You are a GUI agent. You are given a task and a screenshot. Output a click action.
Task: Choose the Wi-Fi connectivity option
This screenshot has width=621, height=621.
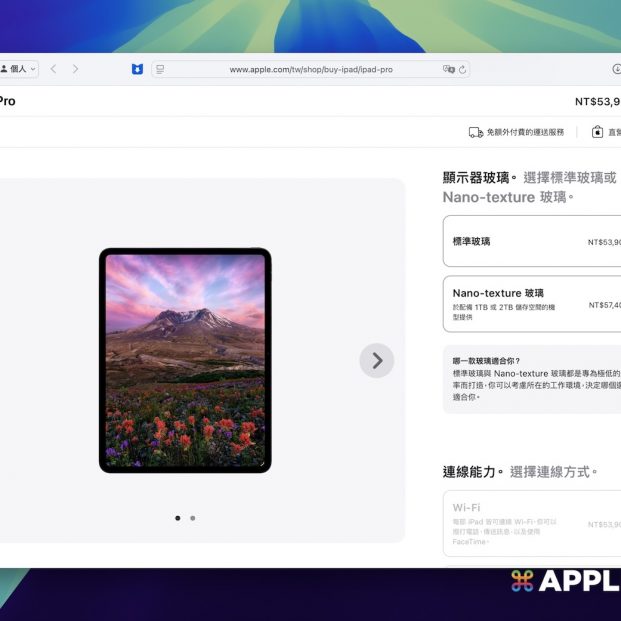tap(531, 522)
